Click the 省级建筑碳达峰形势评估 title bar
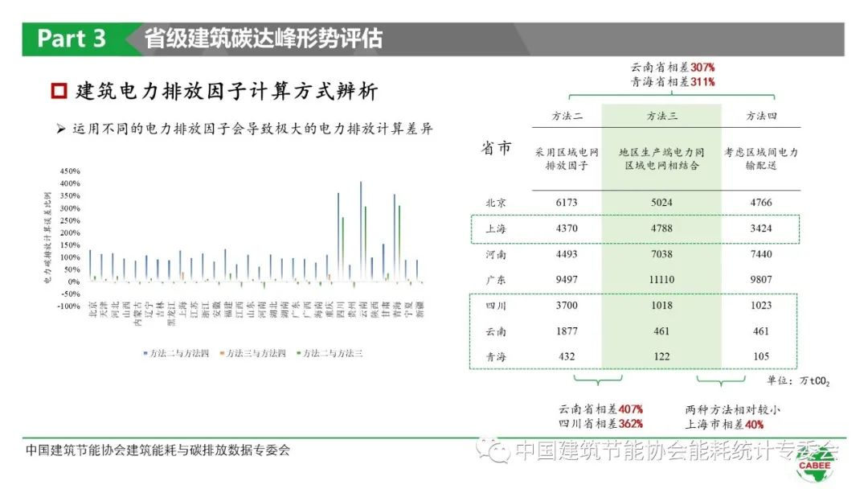Image resolution: width=868 pixels, height=489 pixels. (x=264, y=39)
